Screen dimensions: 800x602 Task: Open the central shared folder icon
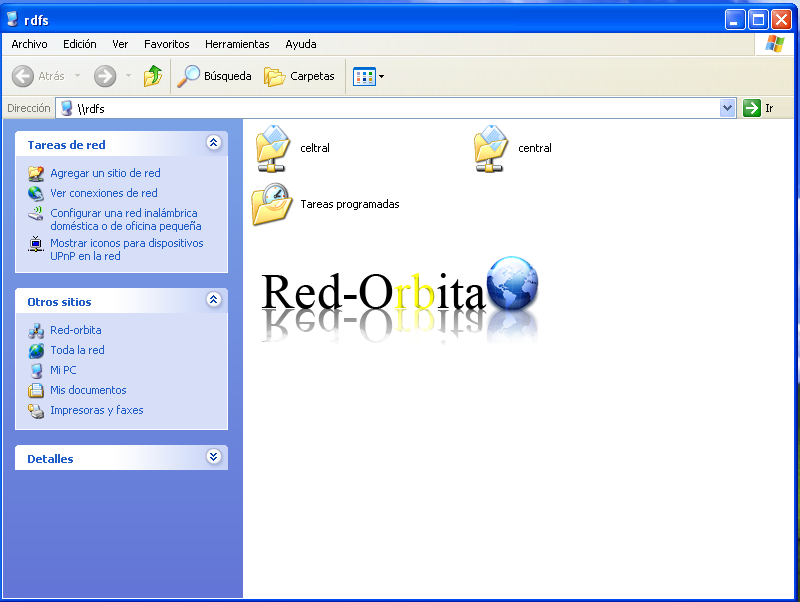pyautogui.click(x=491, y=148)
